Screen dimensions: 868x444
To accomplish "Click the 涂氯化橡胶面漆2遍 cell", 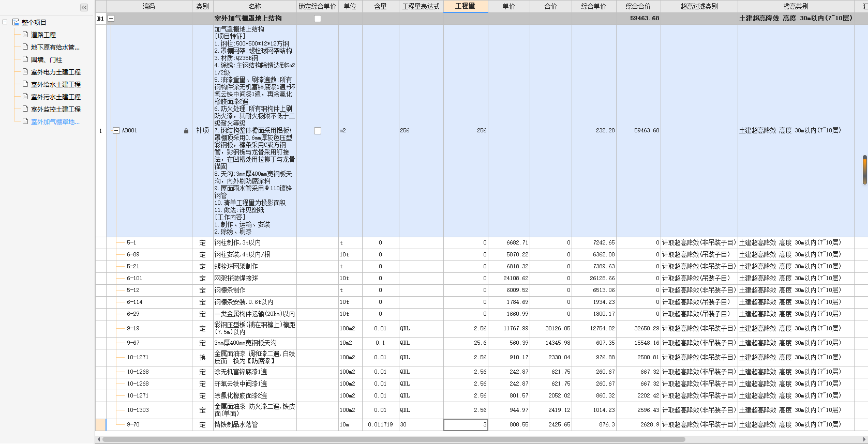I will click(x=255, y=395).
